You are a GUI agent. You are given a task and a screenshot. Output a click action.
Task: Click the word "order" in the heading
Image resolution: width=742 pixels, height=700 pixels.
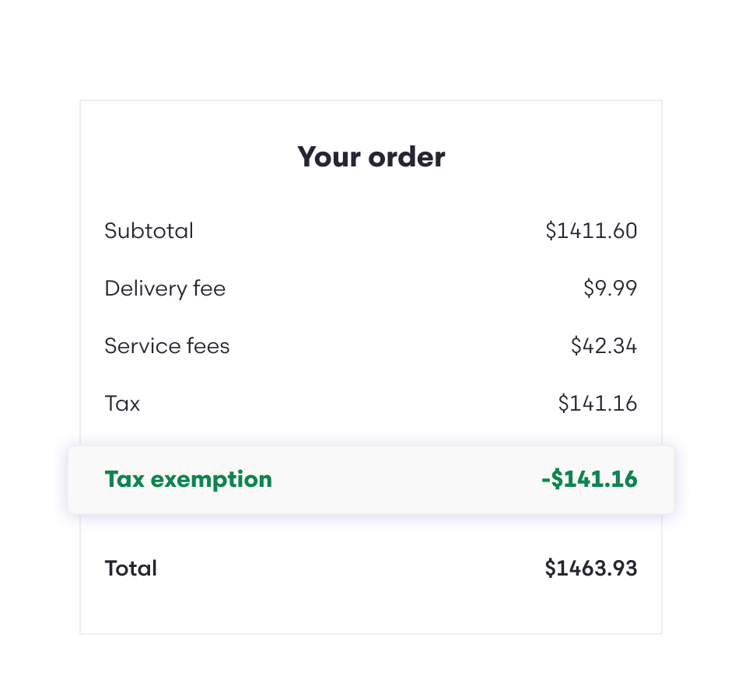tap(407, 157)
